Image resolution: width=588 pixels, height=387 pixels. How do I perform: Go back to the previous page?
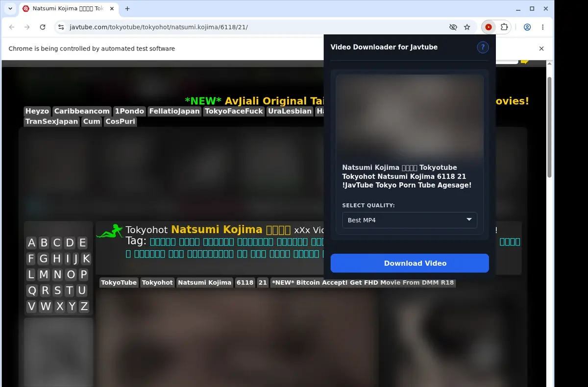[x=12, y=27]
